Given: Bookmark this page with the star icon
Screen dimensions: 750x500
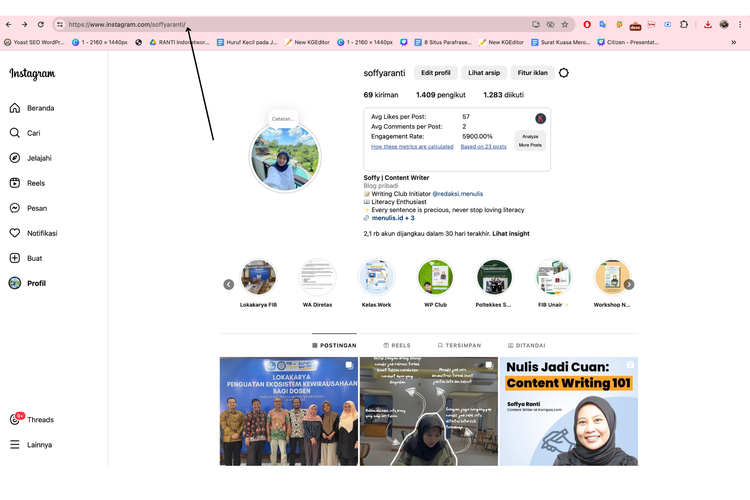Looking at the screenshot, I should (x=565, y=24).
